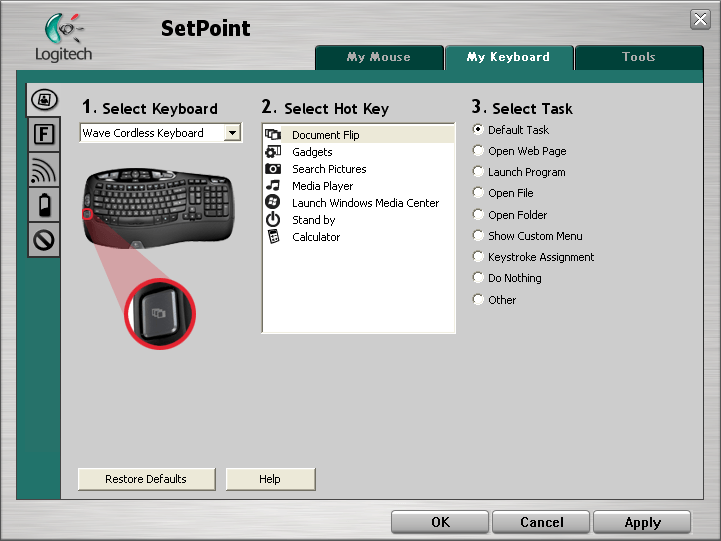Screen dimensions: 721x541
Task: Open the F-key settings sidebar icon
Action: click(44, 135)
